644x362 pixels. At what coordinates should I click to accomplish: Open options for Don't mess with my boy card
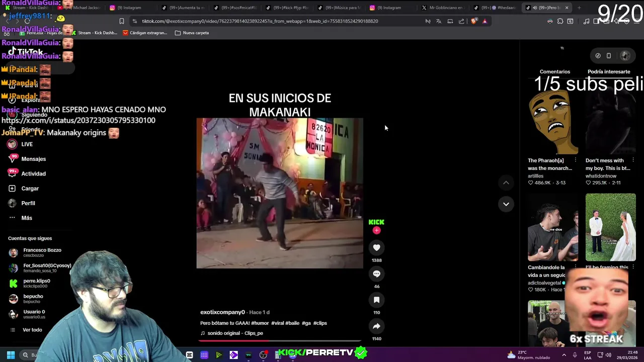pyautogui.click(x=633, y=160)
